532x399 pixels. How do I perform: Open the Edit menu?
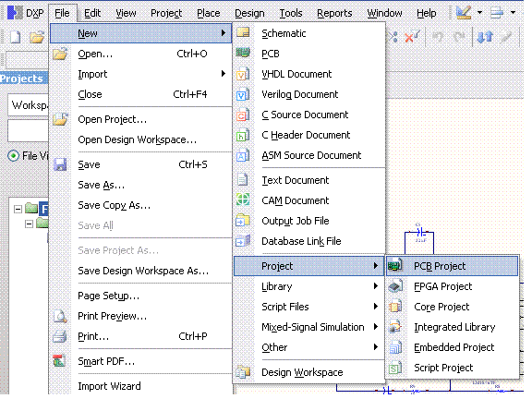point(92,13)
